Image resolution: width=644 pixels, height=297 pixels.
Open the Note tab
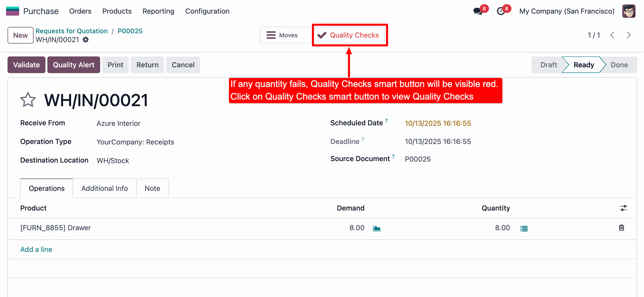[x=152, y=188]
